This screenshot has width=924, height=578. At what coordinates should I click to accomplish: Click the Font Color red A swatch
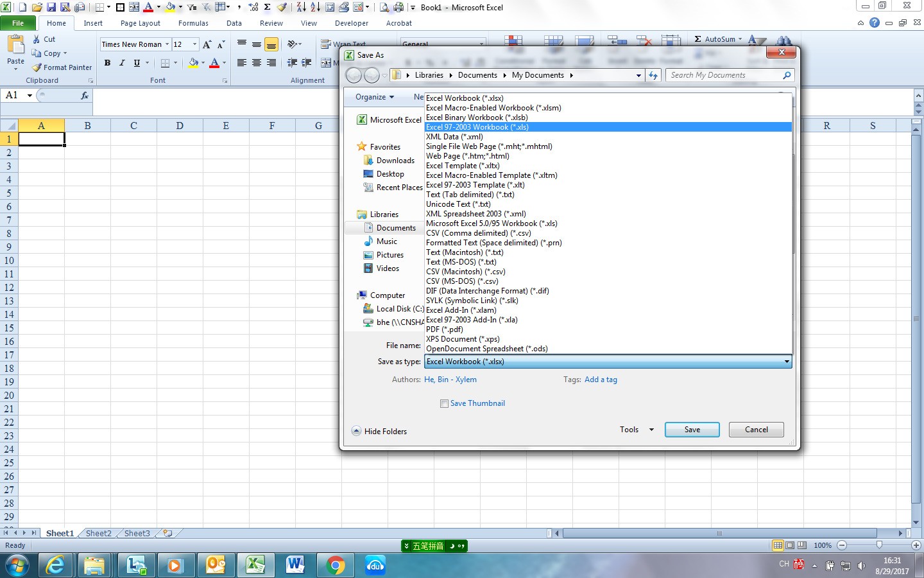coord(214,63)
